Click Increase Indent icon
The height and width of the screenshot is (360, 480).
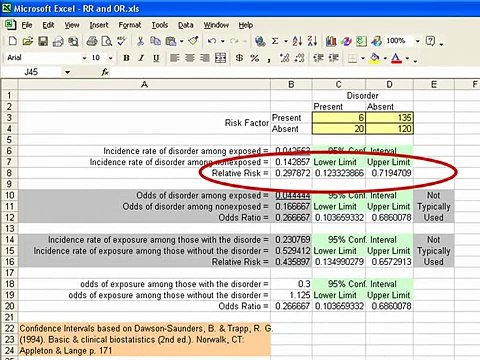coord(334,58)
